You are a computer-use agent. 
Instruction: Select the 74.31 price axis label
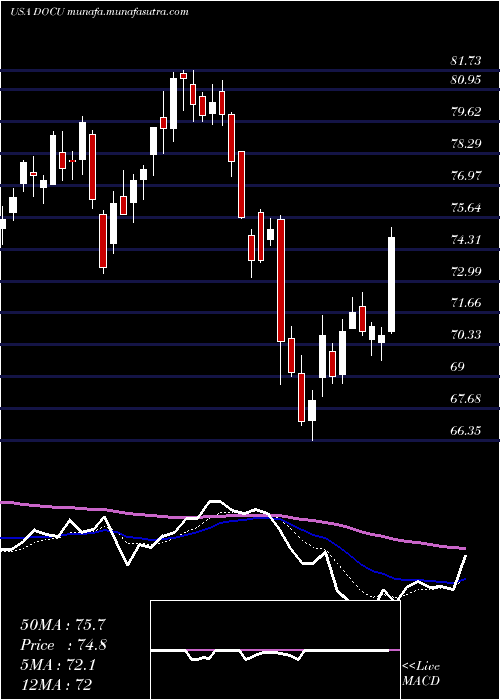point(466,240)
